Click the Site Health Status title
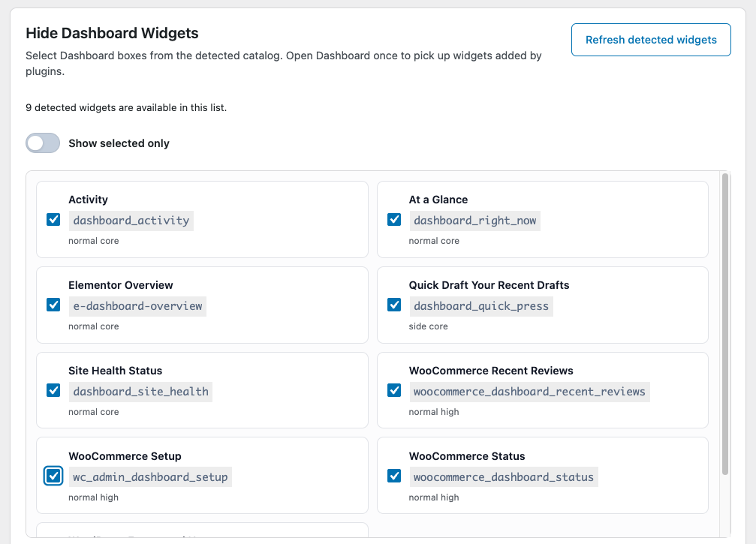The height and width of the screenshot is (544, 756). coord(115,371)
